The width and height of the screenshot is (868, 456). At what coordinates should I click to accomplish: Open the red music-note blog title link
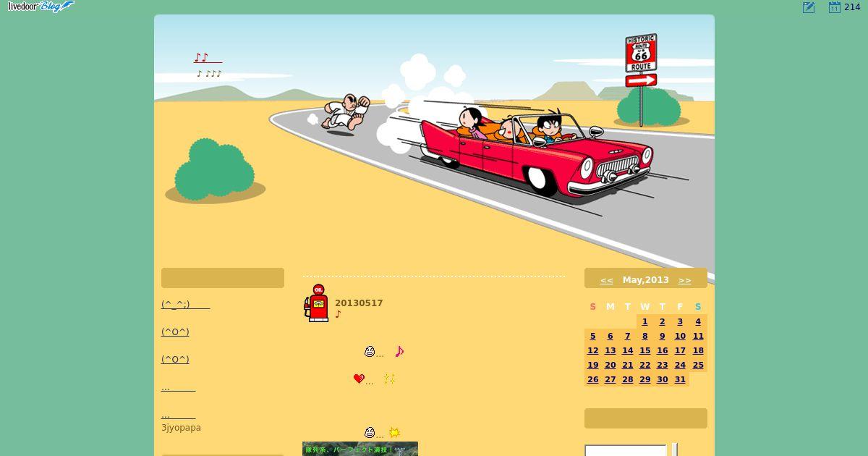[208, 58]
